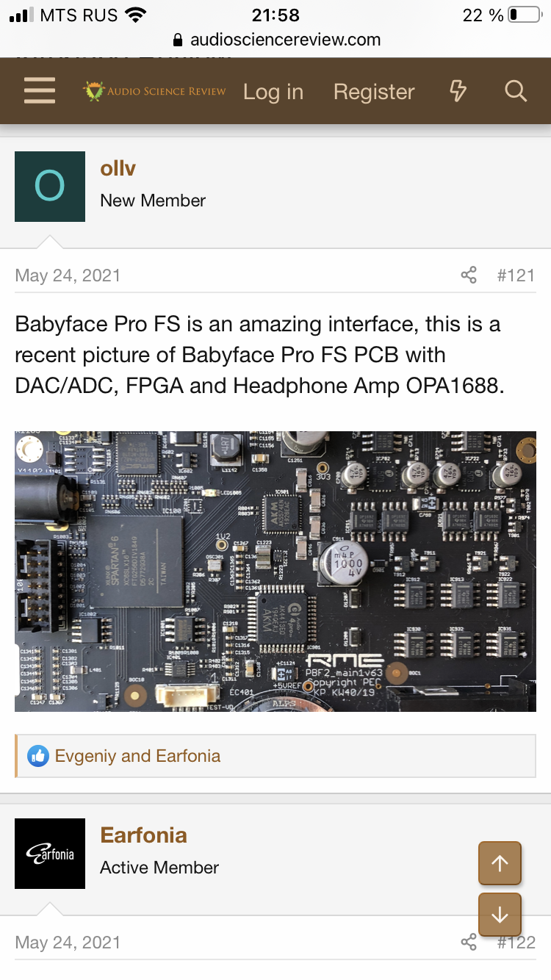551x980 pixels.
Task: Jump to top with up arrow button
Action: pos(500,863)
